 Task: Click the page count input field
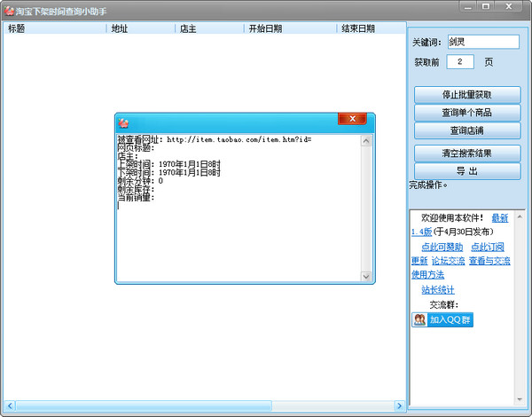[460, 62]
